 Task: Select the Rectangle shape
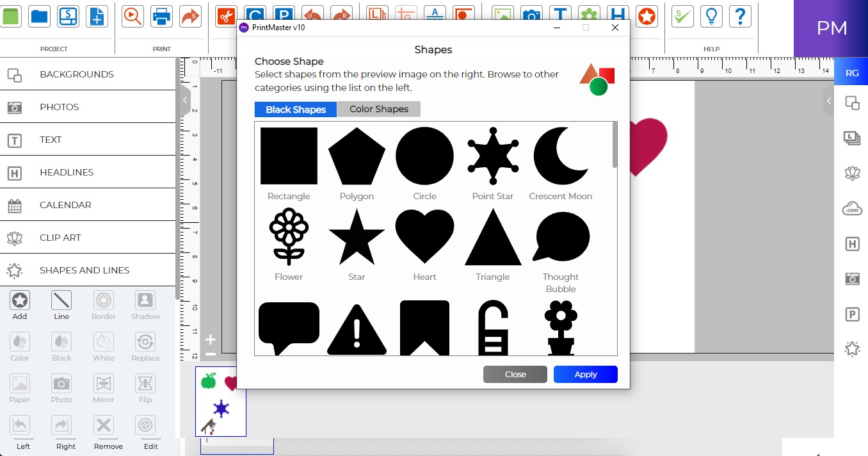(x=289, y=156)
